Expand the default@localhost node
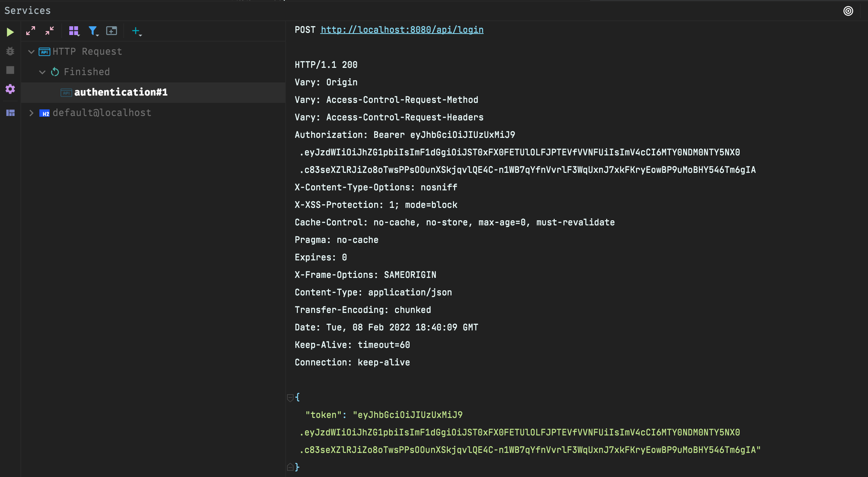 click(31, 113)
